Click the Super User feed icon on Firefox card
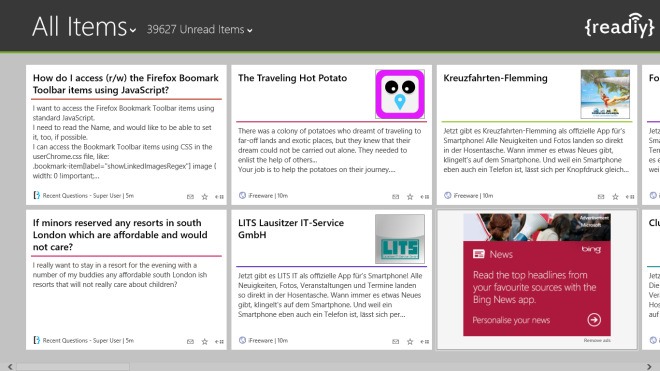Screen dimensions: 660x371 (x=37, y=195)
